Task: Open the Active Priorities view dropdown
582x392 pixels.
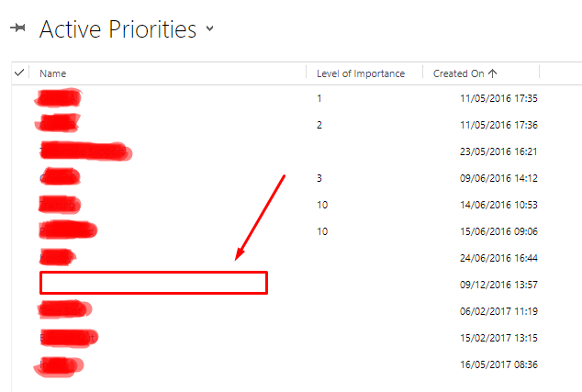Action: [209, 28]
